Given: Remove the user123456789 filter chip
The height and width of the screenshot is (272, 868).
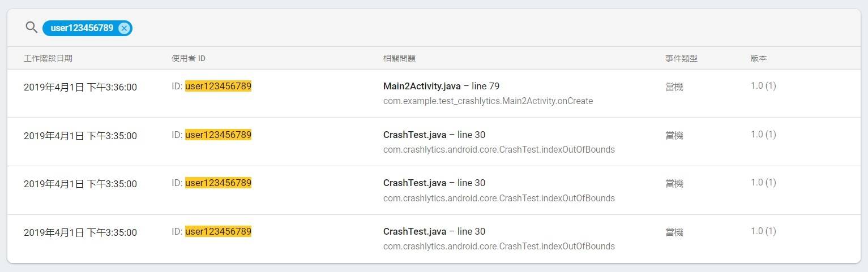Looking at the screenshot, I should (125, 28).
